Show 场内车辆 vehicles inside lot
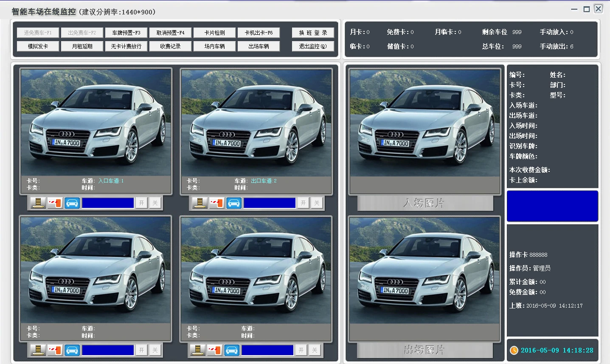Screen dimensions: 610x364 click(214, 46)
